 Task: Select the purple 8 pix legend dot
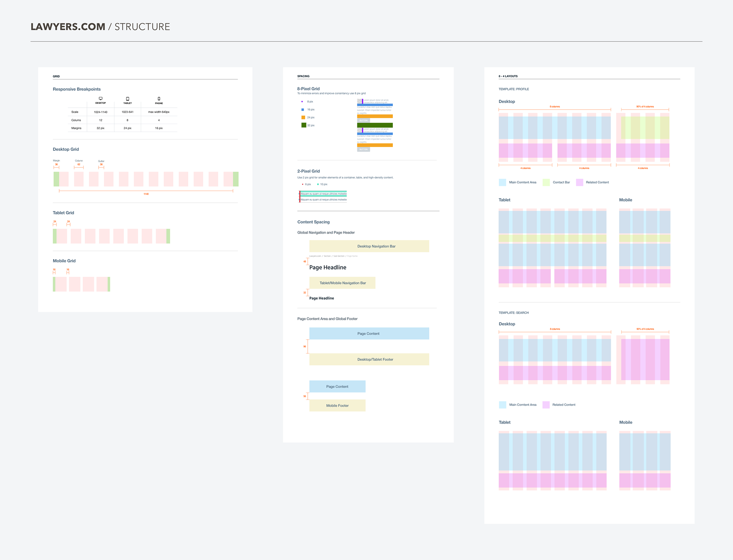point(302,102)
